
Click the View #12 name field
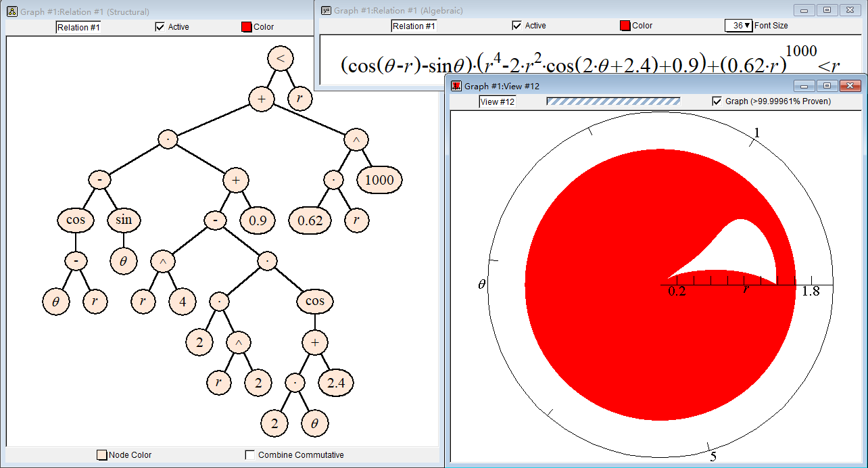pyautogui.click(x=497, y=101)
